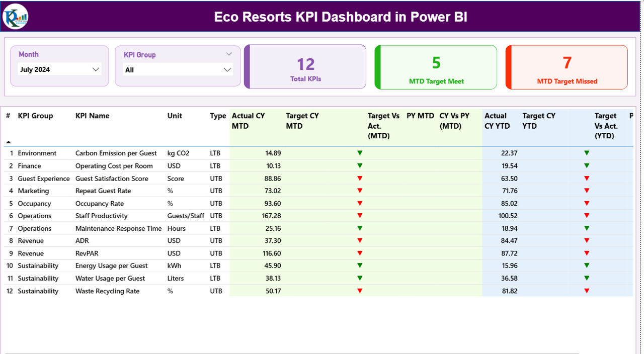The height and width of the screenshot is (354, 644).
Task: Click the red YTD indicator for Waste Recycling Rate
Action: click(x=587, y=291)
